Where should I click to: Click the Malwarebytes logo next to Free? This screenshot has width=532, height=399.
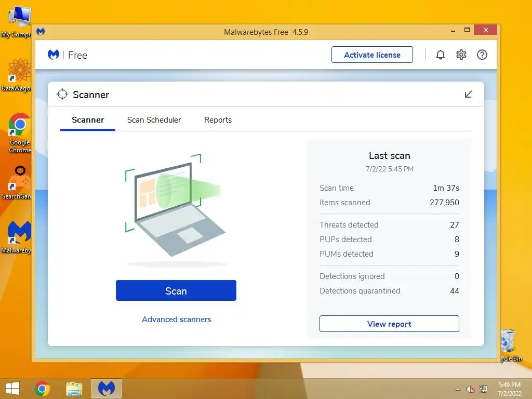coord(54,55)
